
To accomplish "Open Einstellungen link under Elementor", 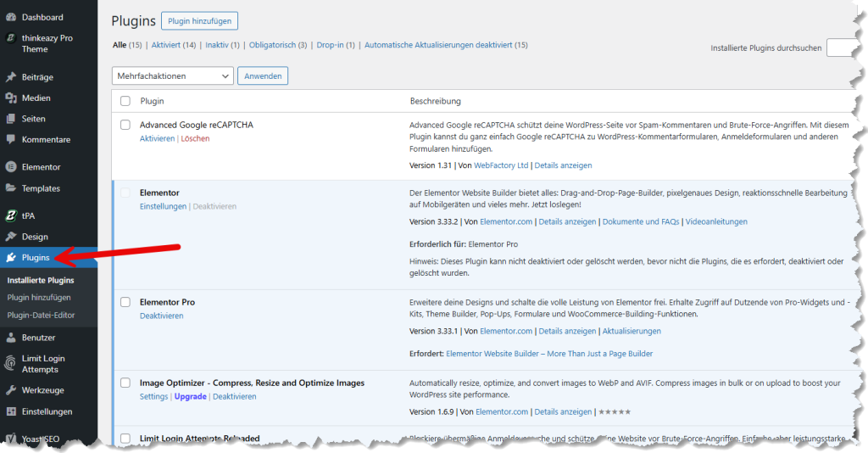I will pos(164,206).
